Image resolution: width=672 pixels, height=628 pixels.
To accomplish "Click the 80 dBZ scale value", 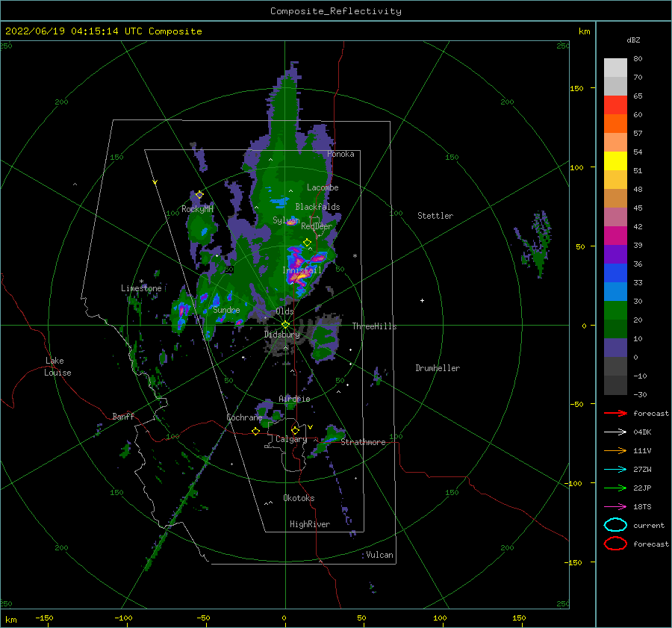I will coord(638,58).
